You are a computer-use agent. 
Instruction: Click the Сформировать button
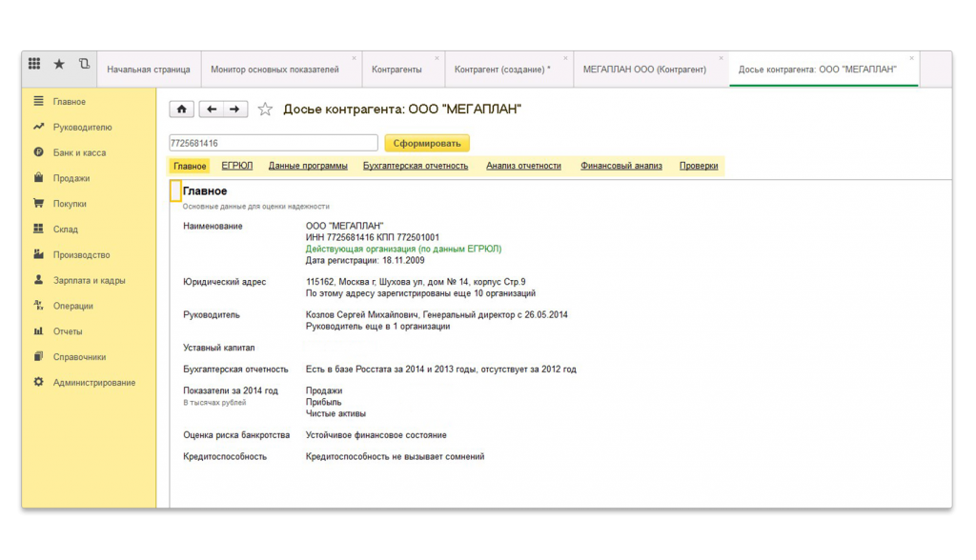tap(427, 143)
